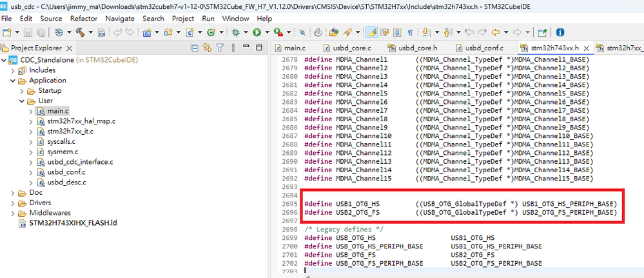This screenshot has height=278, width=644.
Task: Click line number 2699 in the gutter
Action: click(x=289, y=238)
